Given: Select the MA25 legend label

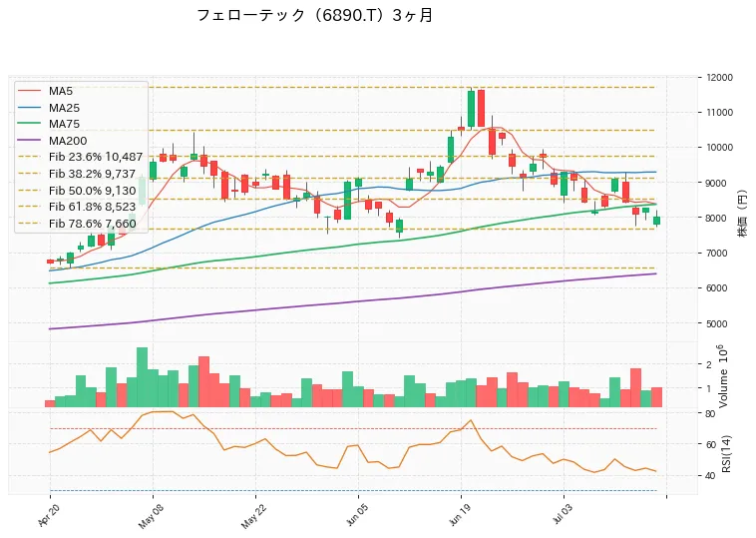Looking at the screenshot, I should (64, 108).
